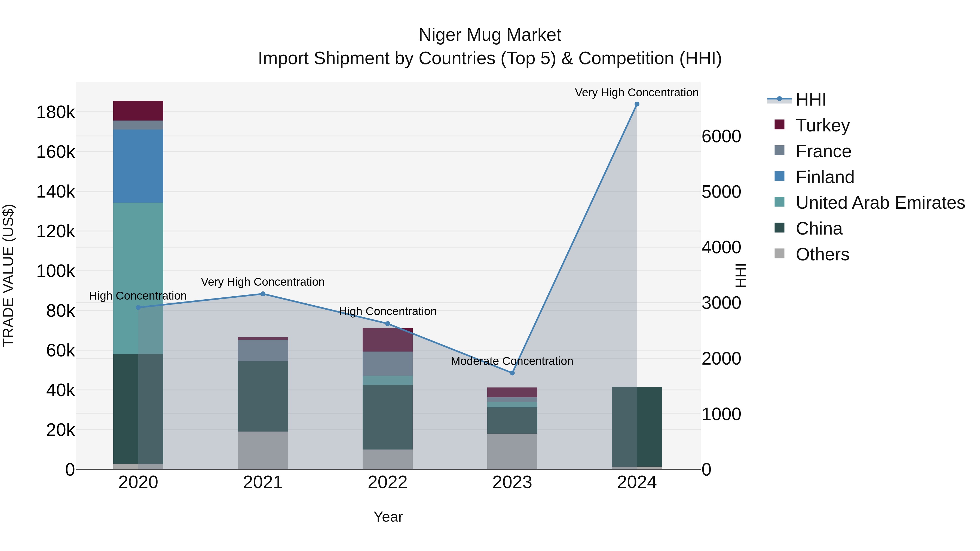This screenshot has width=980, height=551.
Task: Click the Others legend color swatch
Action: click(779, 254)
